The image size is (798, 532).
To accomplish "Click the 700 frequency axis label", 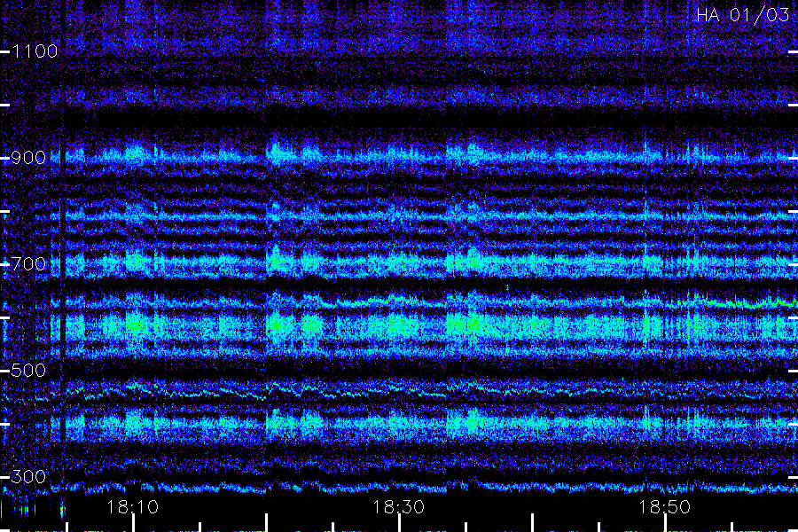I will (28, 264).
